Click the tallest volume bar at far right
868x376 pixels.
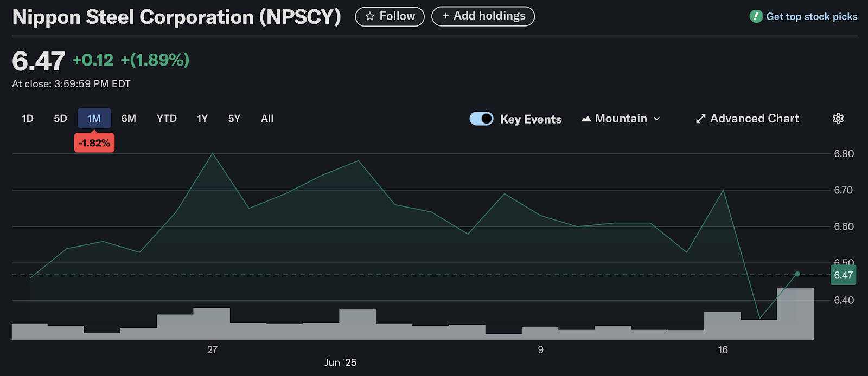pyautogui.click(x=795, y=314)
